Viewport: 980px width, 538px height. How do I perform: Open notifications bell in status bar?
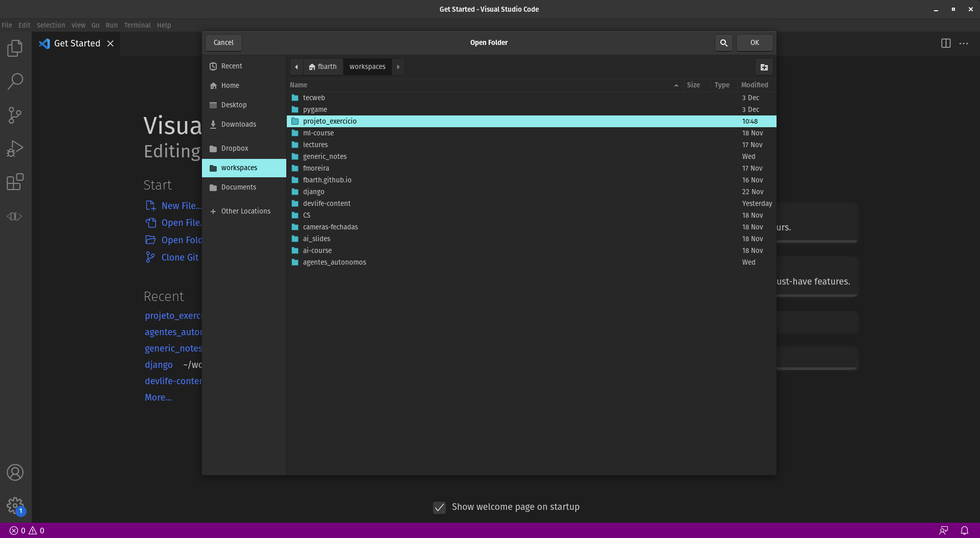(x=965, y=531)
